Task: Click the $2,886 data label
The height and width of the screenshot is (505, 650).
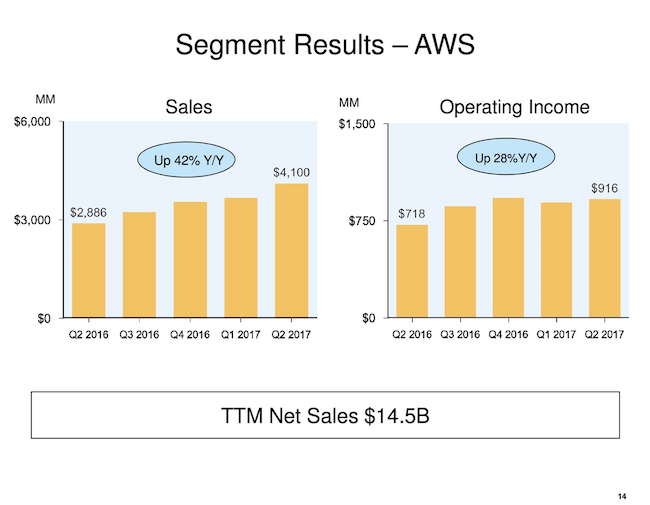Action: (x=88, y=213)
